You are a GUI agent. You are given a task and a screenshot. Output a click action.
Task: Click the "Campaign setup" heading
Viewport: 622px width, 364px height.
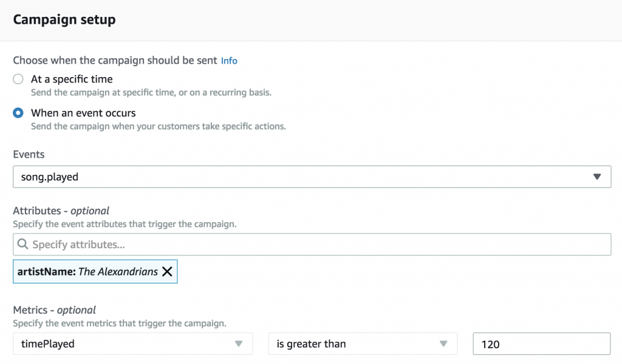[x=64, y=20]
